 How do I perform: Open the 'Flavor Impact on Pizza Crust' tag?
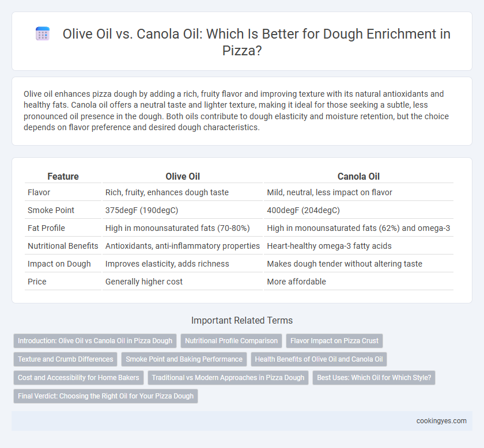(334, 341)
